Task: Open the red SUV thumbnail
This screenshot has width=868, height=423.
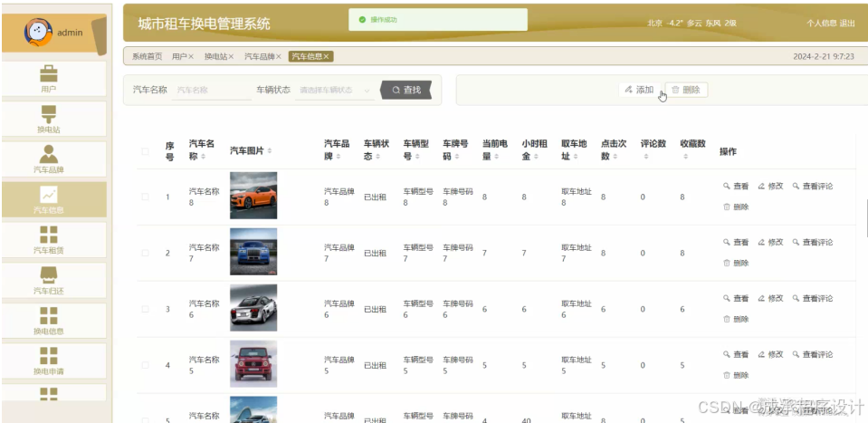Action: [253, 364]
